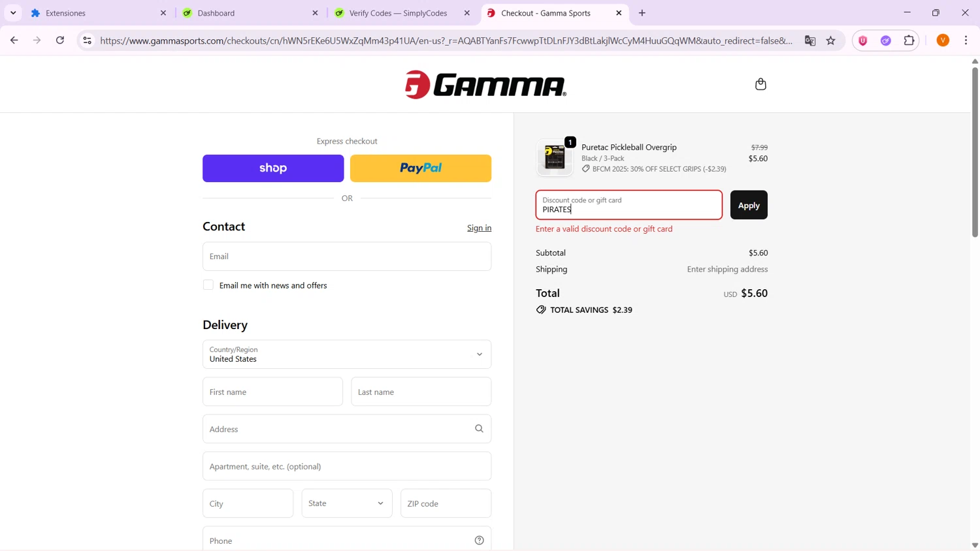
Task: Bookmark this page with the star icon
Action: tap(831, 40)
